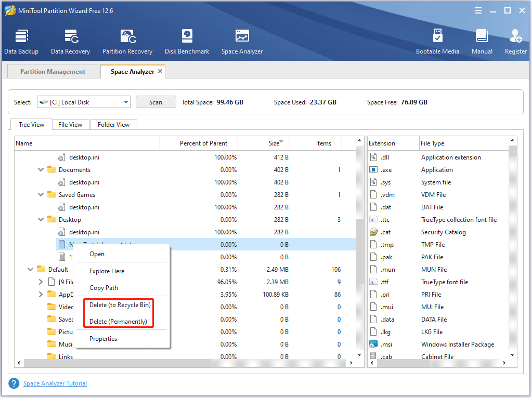The image size is (532, 398).
Task: Click the .msi installer package icon
Action: (x=373, y=344)
